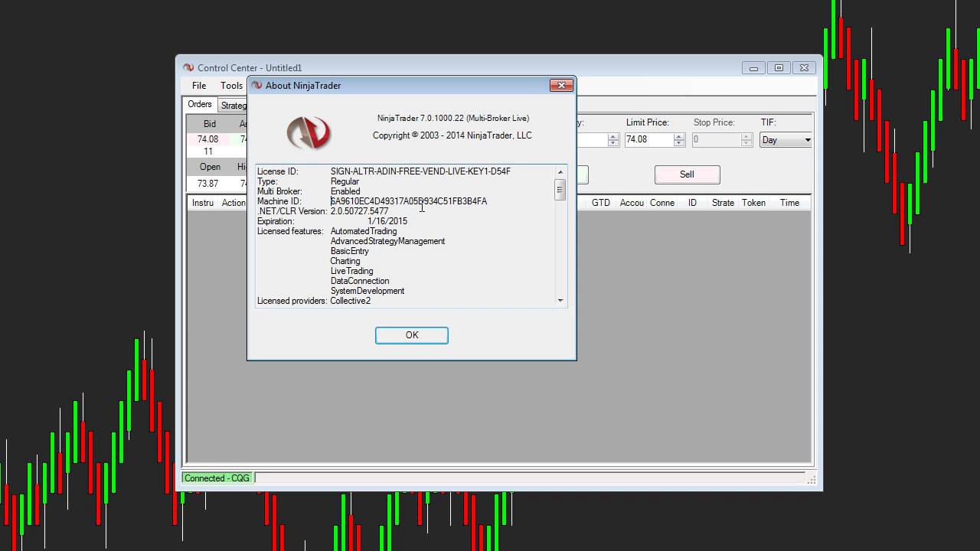Switch to the Orders tab
This screenshot has height=551, width=980.
tap(200, 105)
